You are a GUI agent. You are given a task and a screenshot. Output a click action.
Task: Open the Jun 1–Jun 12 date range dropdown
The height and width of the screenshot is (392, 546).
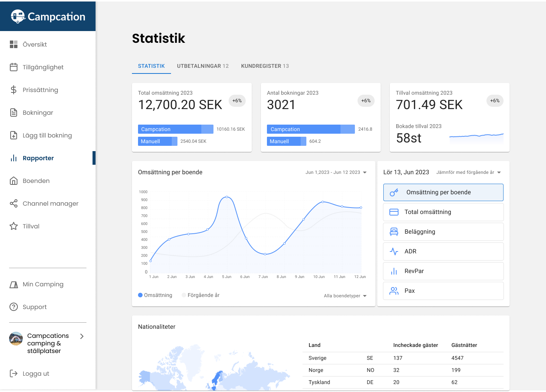click(x=336, y=172)
